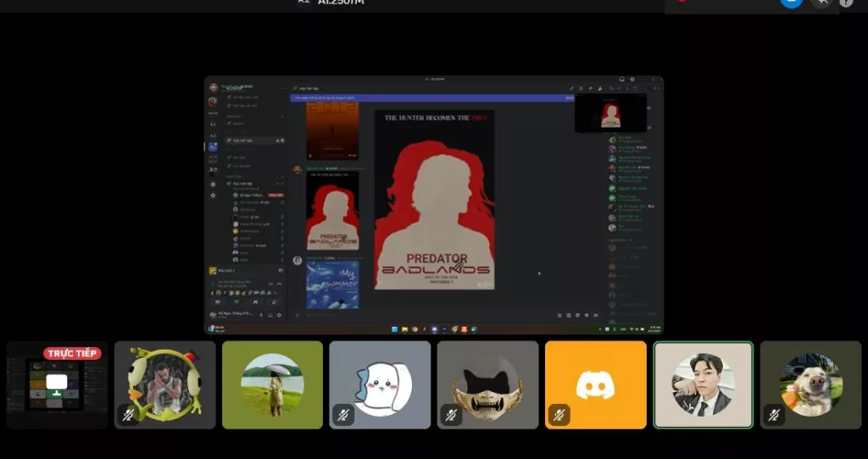868x459 pixels.
Task: Click the black cat mask avatar tile
Action: [x=487, y=384]
